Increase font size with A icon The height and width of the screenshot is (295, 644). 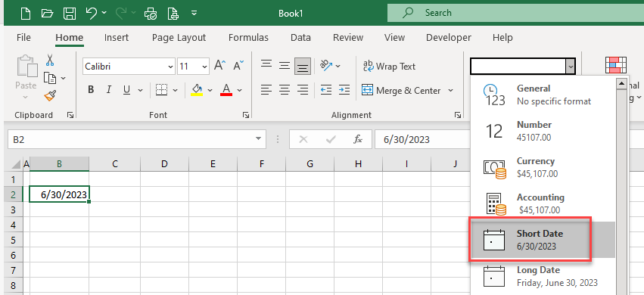(219, 65)
